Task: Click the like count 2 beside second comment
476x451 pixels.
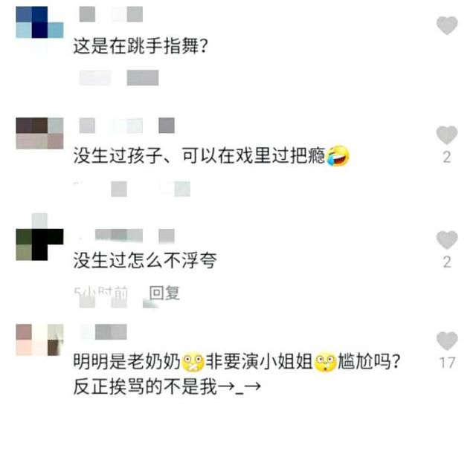Action: [x=447, y=158]
